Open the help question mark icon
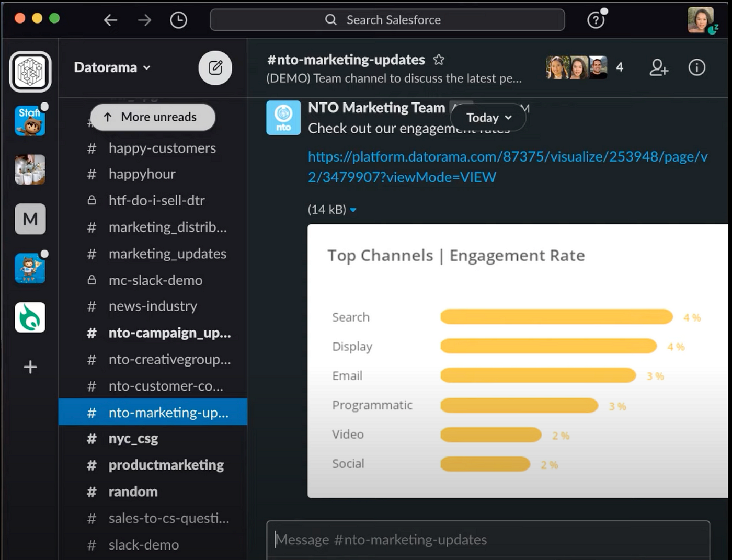 (x=596, y=20)
